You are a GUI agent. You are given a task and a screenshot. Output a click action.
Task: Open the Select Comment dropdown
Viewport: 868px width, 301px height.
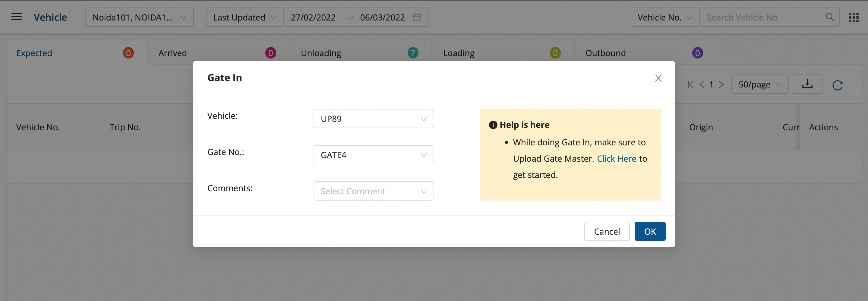click(373, 191)
